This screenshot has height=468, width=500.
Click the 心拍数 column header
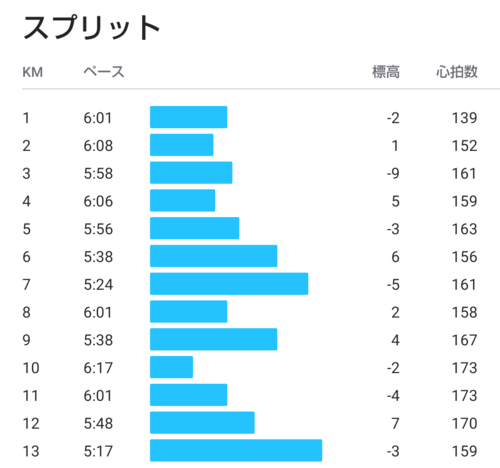point(457,72)
